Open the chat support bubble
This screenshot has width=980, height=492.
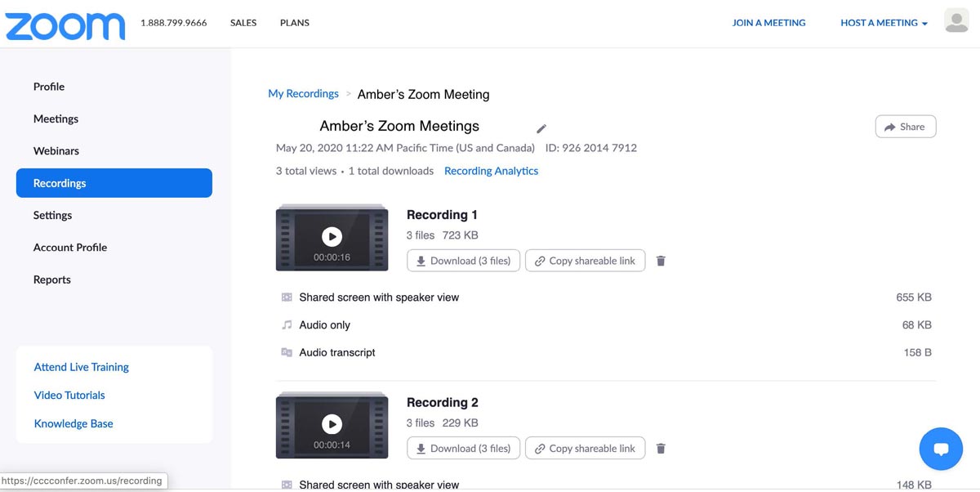[x=941, y=449]
